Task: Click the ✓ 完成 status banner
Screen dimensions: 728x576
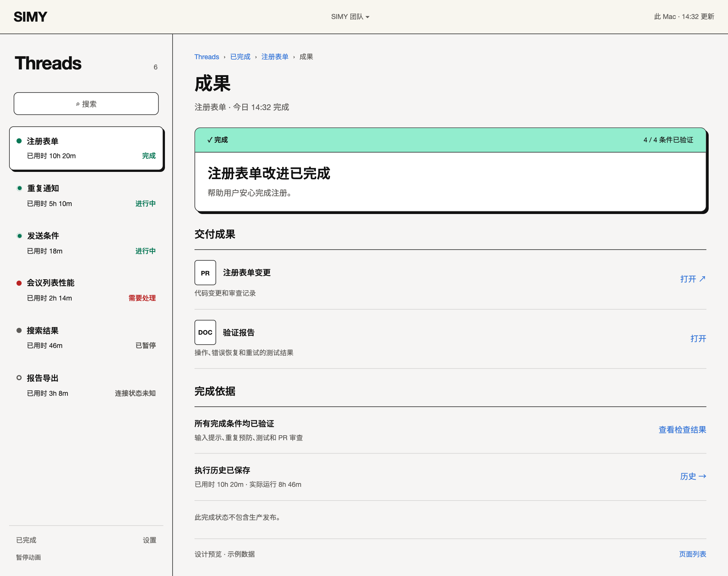Action: 450,140
